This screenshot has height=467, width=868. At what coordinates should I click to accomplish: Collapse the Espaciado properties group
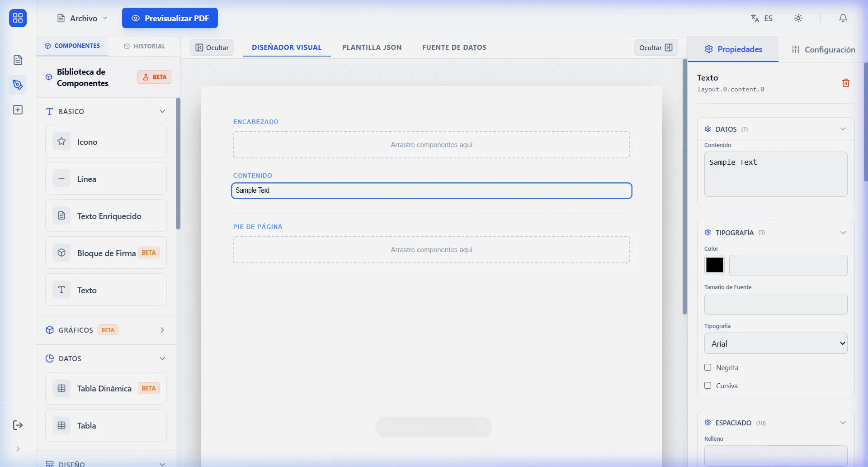point(843,423)
